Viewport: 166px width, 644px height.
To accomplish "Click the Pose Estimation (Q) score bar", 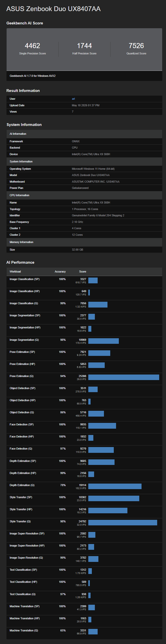I will 124,377.
